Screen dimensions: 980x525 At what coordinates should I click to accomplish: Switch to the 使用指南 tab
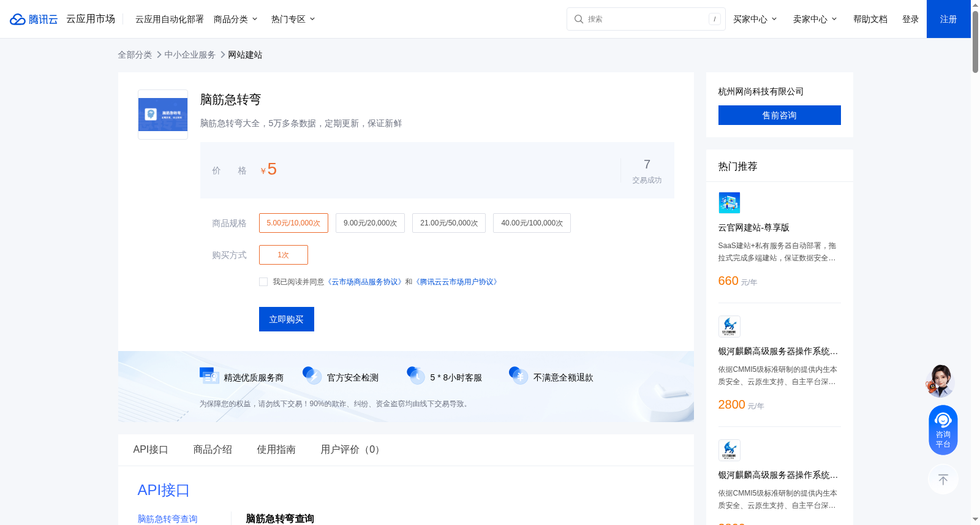pyautogui.click(x=276, y=450)
